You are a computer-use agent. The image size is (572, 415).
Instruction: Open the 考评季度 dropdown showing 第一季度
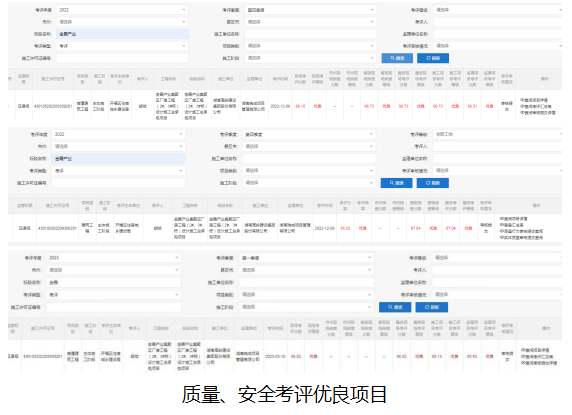tap(306, 258)
